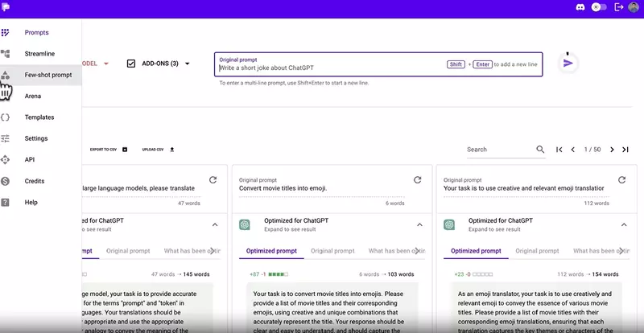The width and height of the screenshot is (644, 333).
Task: Click the API sidebar icon
Action: pos(5,160)
